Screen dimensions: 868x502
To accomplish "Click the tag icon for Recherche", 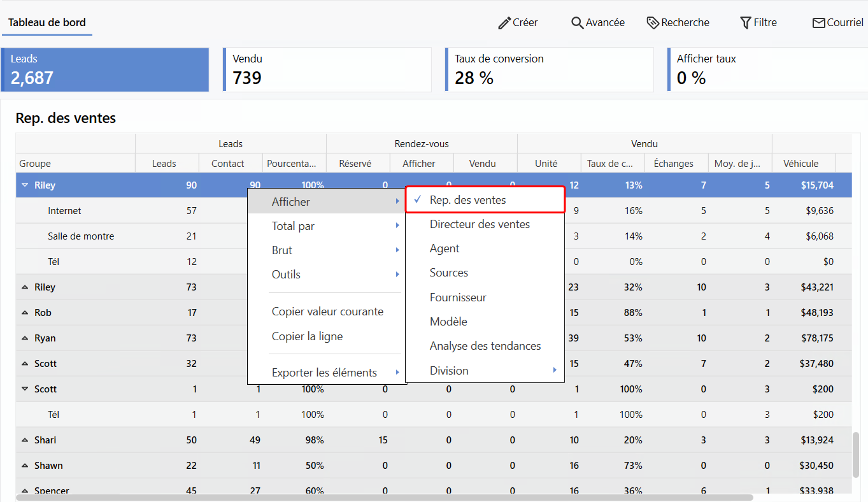I will coord(652,23).
